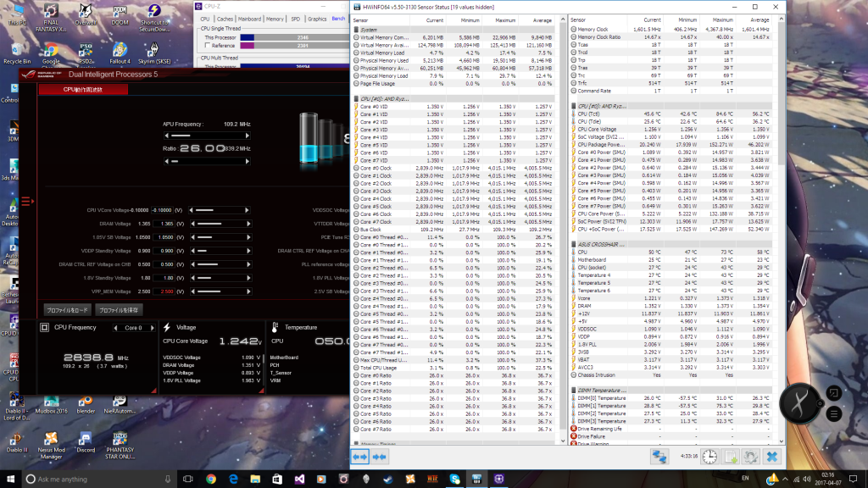Open HWiNFO settings via the gear icon
Screen dimensions: 868x488
pyautogui.click(x=752, y=457)
